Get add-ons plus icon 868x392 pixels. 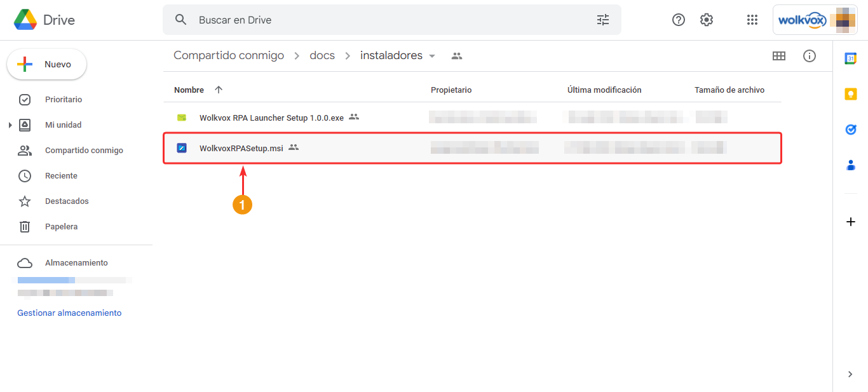[x=851, y=222]
